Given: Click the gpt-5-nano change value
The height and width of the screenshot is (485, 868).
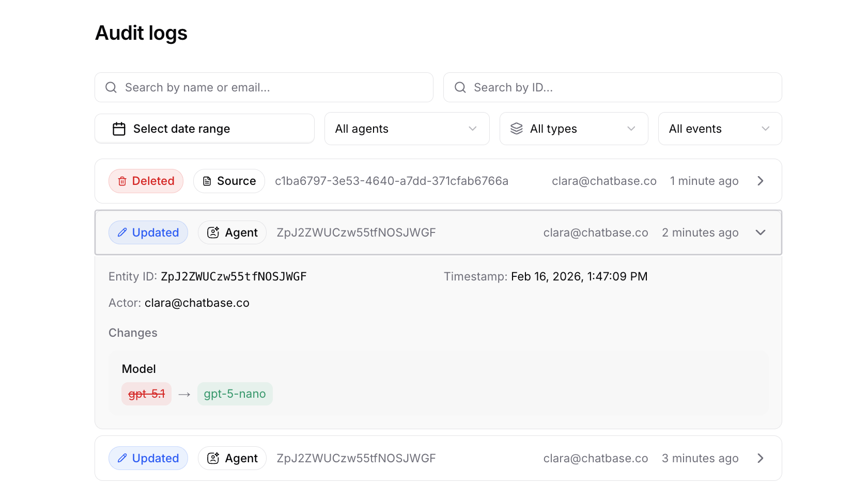Looking at the screenshot, I should coord(235,394).
